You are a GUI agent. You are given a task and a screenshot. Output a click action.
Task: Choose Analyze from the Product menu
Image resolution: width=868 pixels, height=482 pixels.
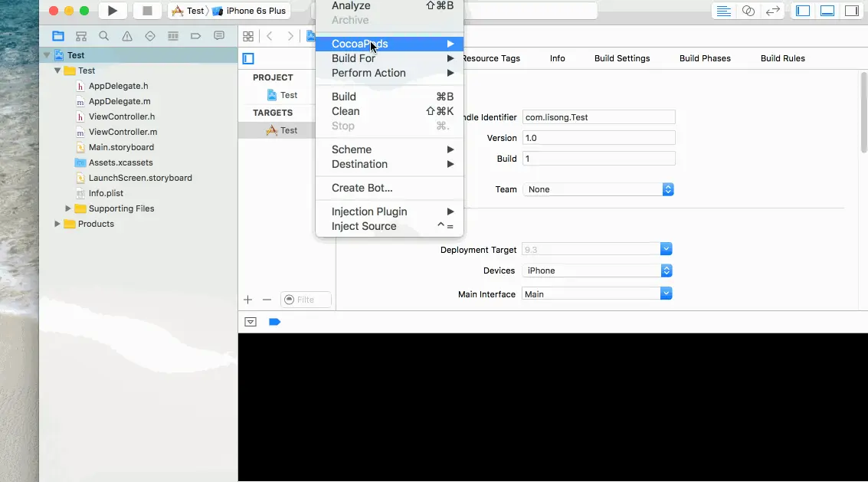(x=389, y=5)
